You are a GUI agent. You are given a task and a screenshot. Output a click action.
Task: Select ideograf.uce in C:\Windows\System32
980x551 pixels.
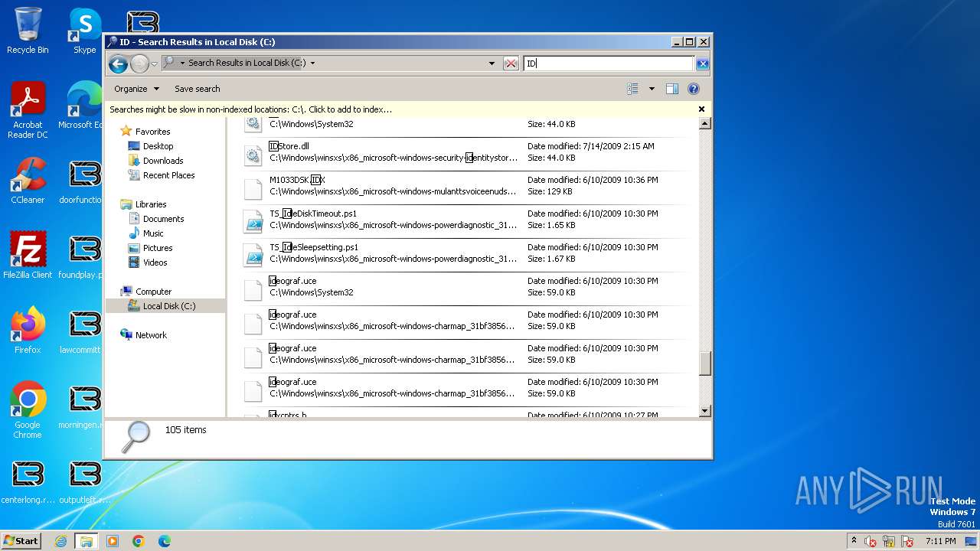[x=465, y=287]
